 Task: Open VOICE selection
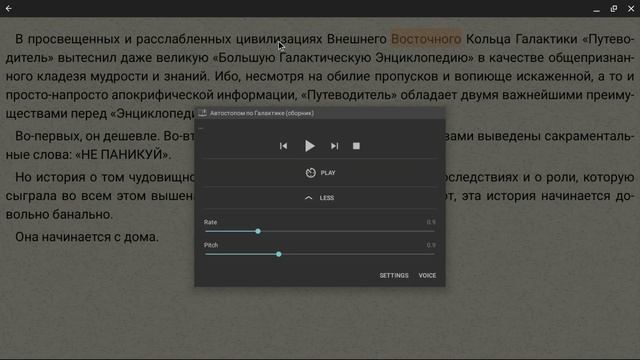coord(427,276)
